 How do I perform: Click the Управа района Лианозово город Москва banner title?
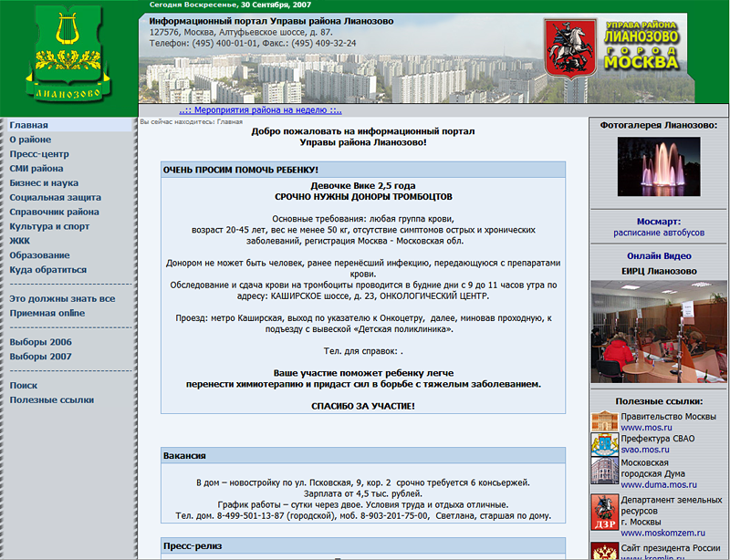point(641,46)
